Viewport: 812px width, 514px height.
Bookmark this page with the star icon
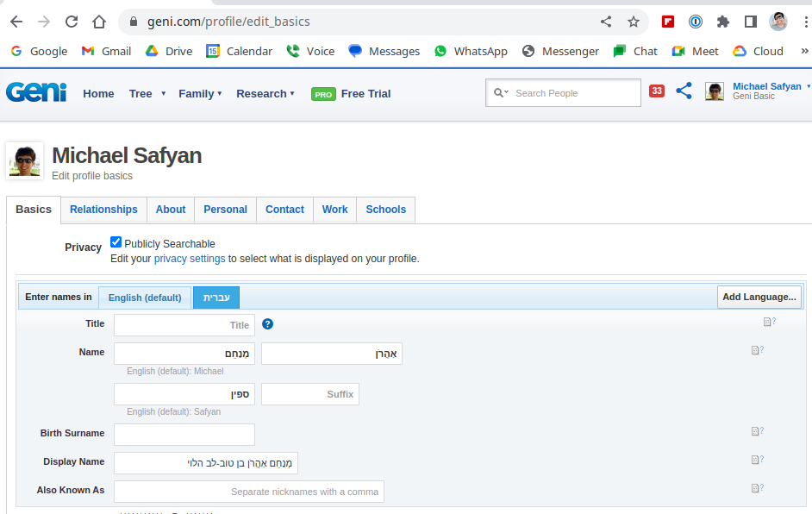[x=634, y=22]
